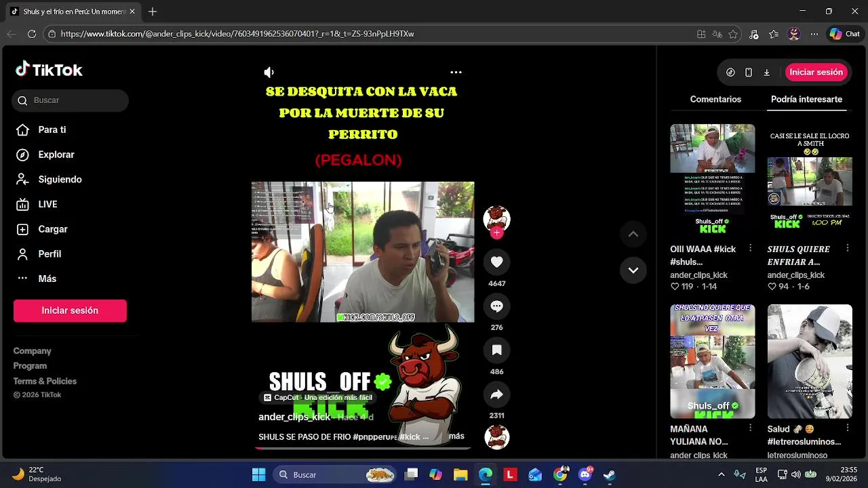868x488 pixels.
Task: Click the browser address bar URL
Action: click(x=237, y=34)
